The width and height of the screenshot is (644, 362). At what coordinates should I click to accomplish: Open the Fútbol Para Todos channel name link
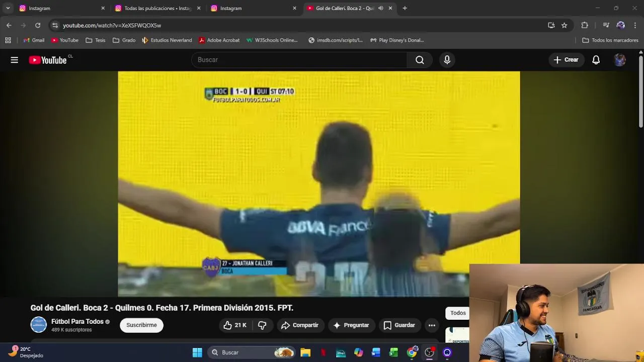coord(77,322)
